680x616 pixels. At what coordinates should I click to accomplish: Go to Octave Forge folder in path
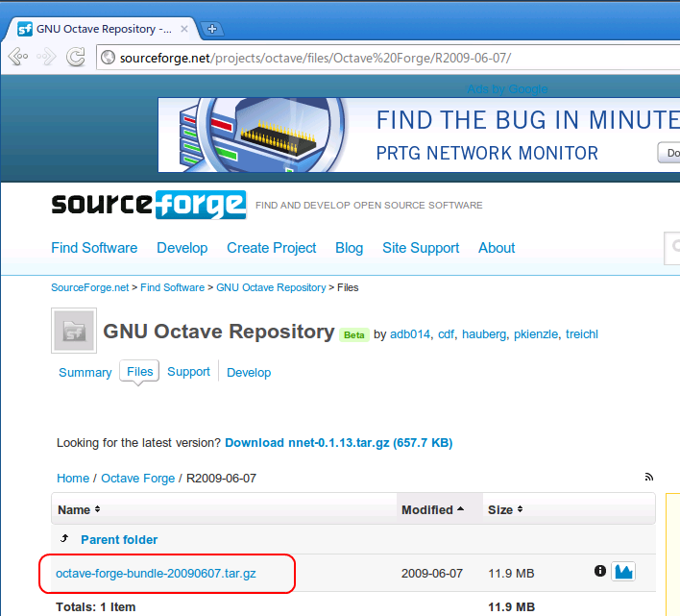tap(138, 478)
